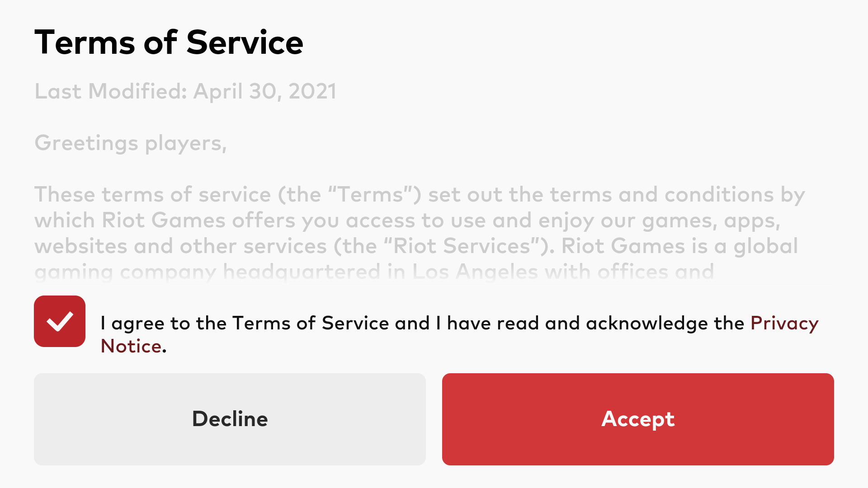Click the "Greetings players," line
This screenshot has height=488, width=868.
(131, 144)
